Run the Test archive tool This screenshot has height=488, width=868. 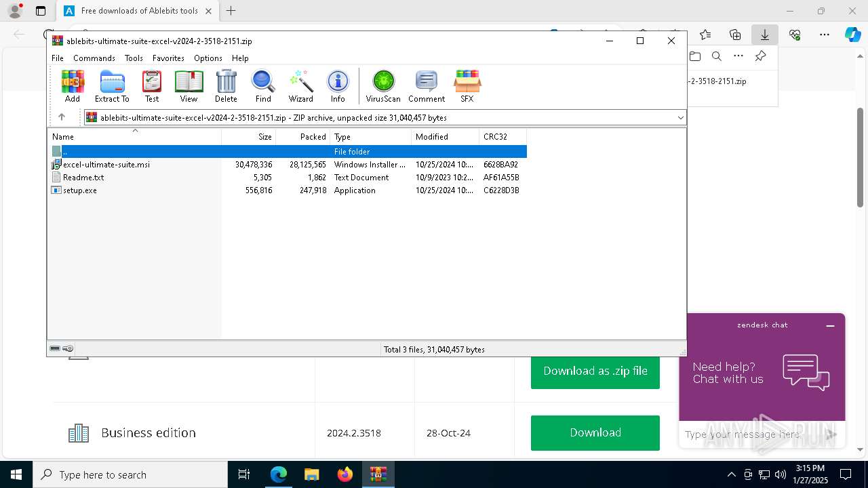click(x=152, y=86)
